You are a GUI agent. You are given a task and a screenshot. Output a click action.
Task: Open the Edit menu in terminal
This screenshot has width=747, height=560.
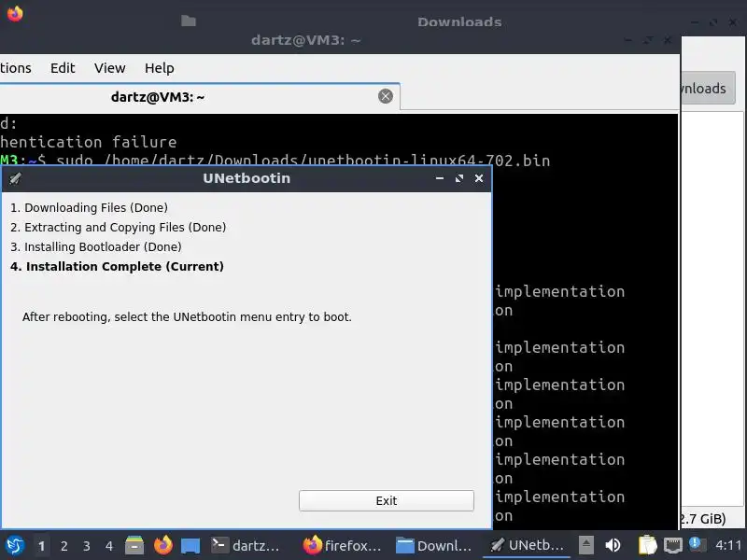[63, 68]
